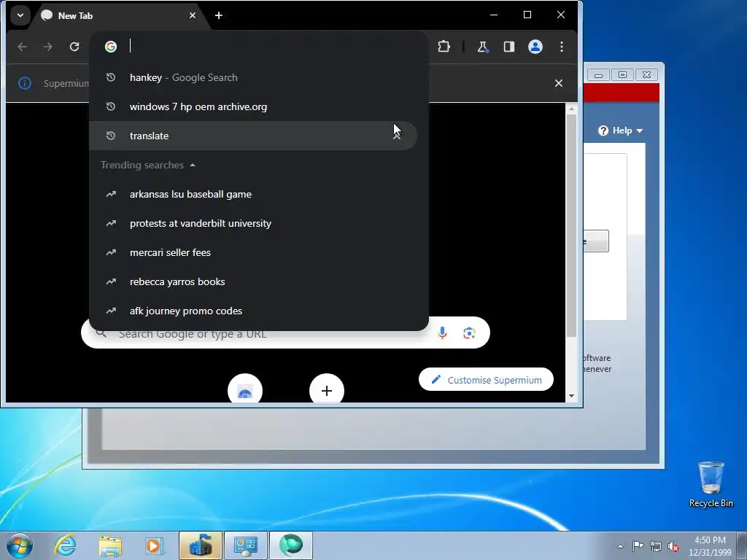Open the profile avatar menu
747x560 pixels.
pyautogui.click(x=535, y=47)
